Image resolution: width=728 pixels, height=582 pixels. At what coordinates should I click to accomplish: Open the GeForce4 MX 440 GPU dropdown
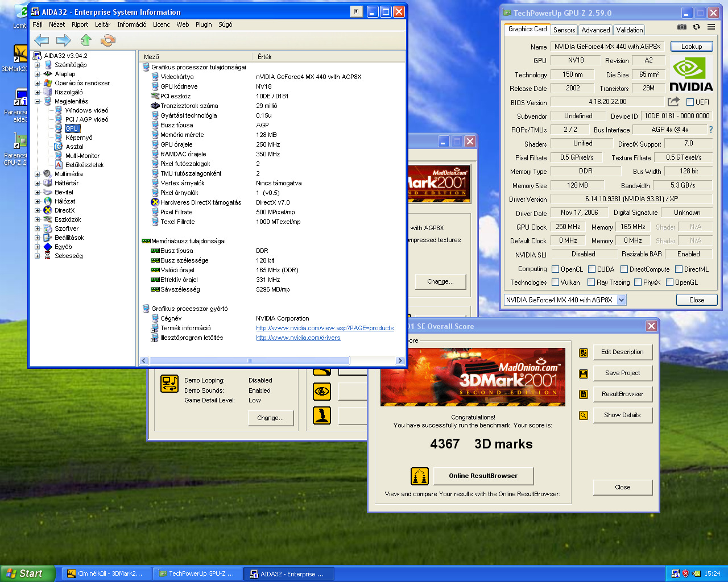pos(621,300)
